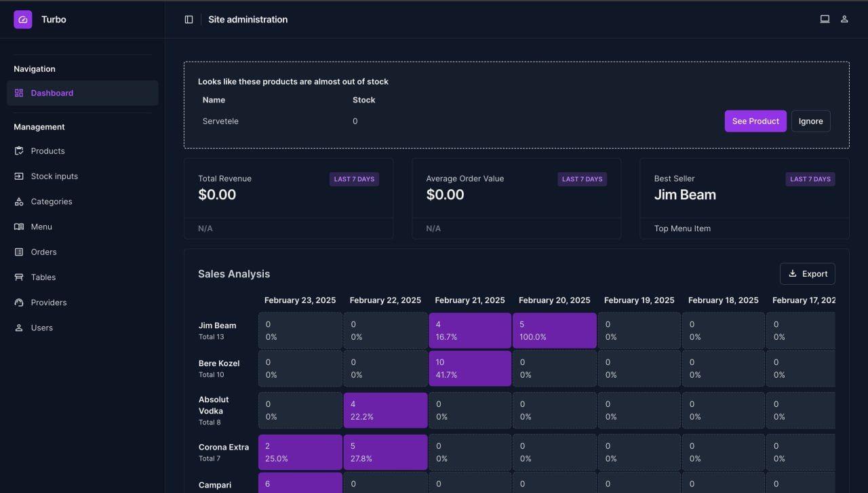Select the Users person icon in the sidebar
The height and width of the screenshot is (493, 868).
pos(19,328)
